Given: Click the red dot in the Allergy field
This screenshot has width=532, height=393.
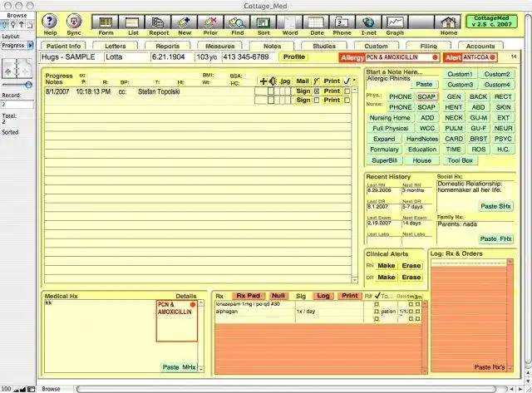Looking at the screenshot, I should (435, 57).
